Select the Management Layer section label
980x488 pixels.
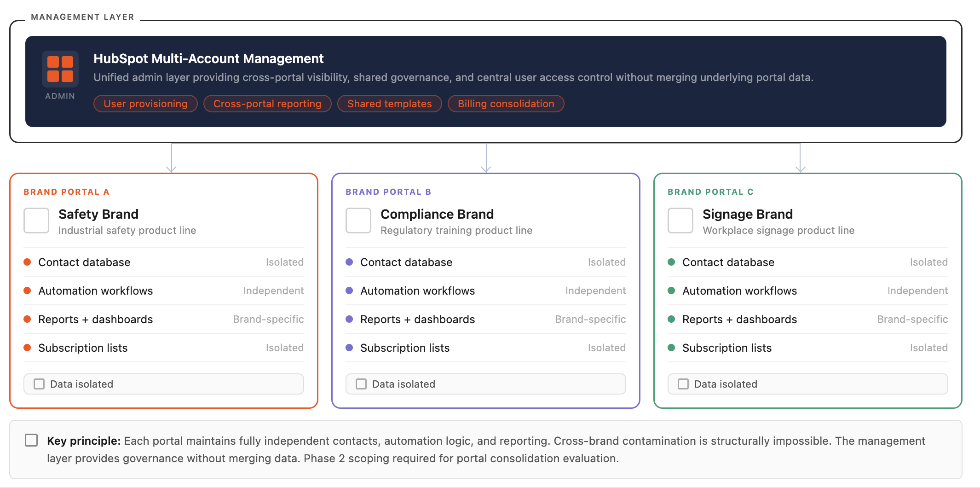point(82,17)
